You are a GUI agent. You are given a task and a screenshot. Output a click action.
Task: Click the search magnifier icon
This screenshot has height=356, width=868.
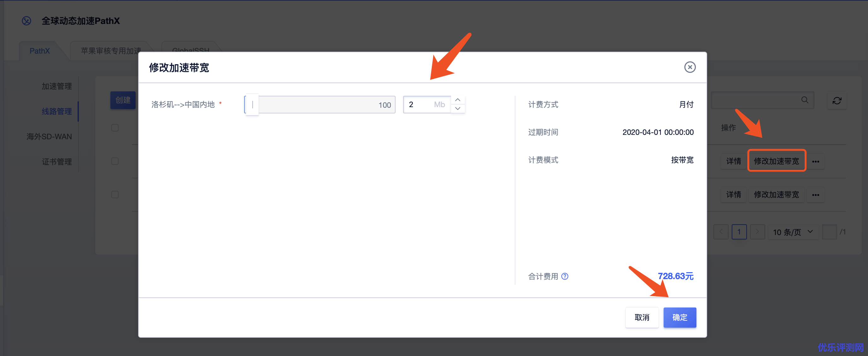[x=804, y=100]
